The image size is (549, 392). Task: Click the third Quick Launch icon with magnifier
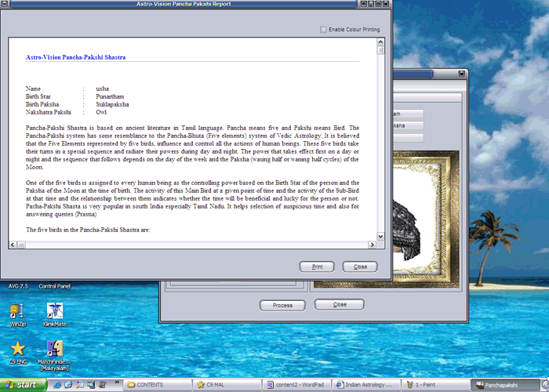(x=80, y=385)
